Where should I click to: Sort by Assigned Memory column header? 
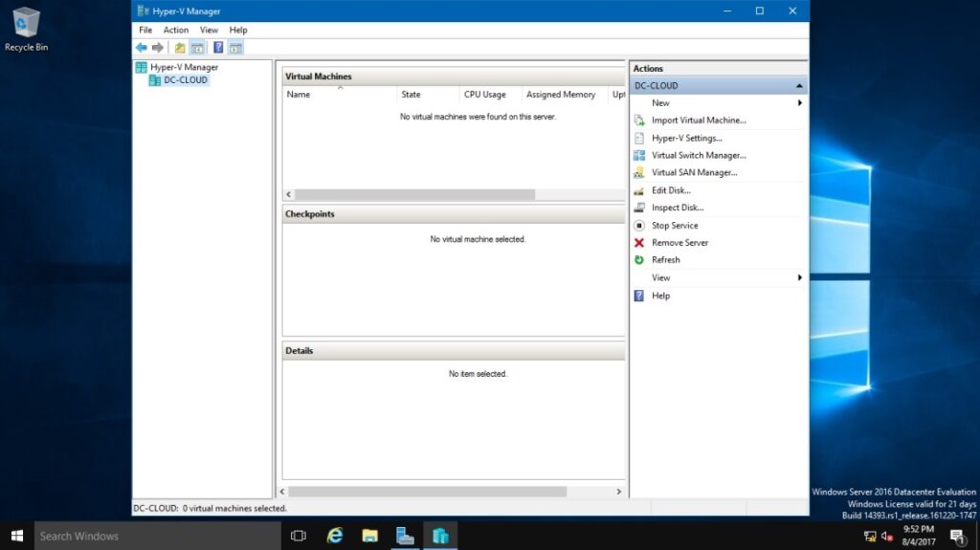click(565, 95)
